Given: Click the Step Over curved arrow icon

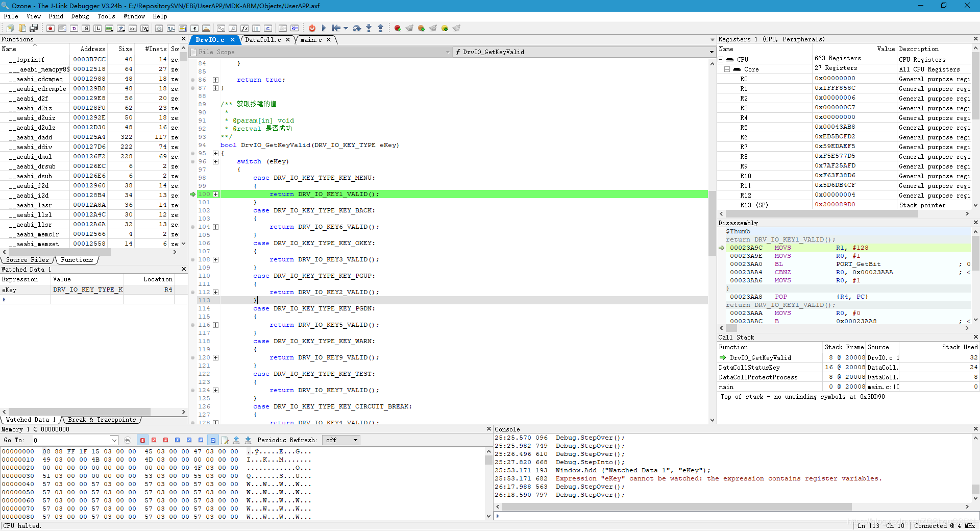Looking at the screenshot, I should click(x=357, y=28).
